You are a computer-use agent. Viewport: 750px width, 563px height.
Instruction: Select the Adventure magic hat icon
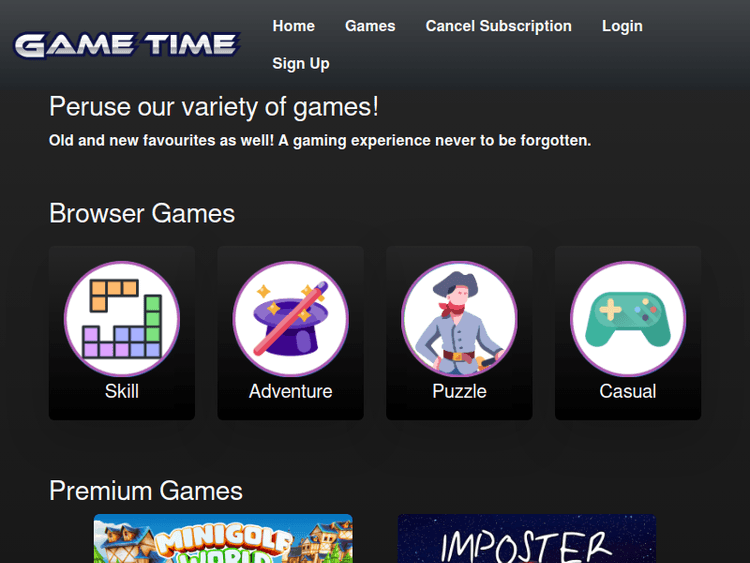290,319
